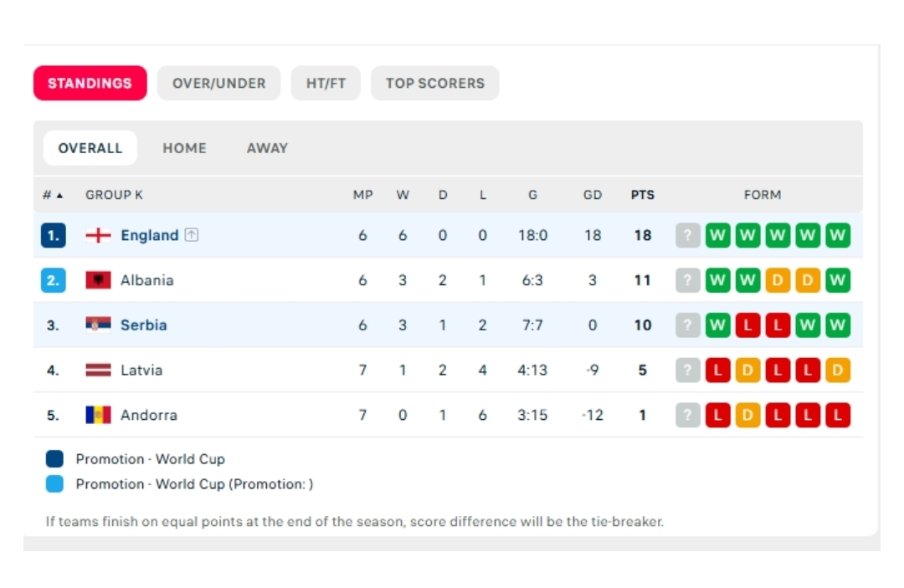The image size is (904, 588).
Task: Select the OVERALL standings filter
Action: (x=90, y=148)
